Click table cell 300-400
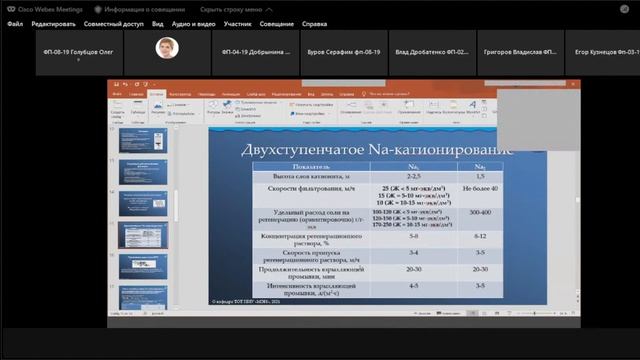Image resolution: width=640 pixels, height=360 pixels. (480, 220)
